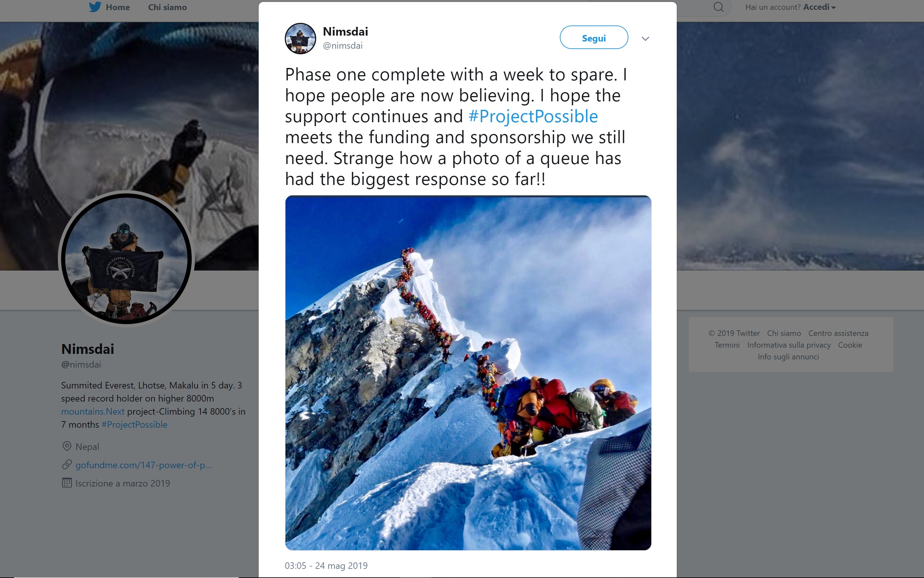
Task: Click the location pin icon beside Nepal
Action: 67,446
